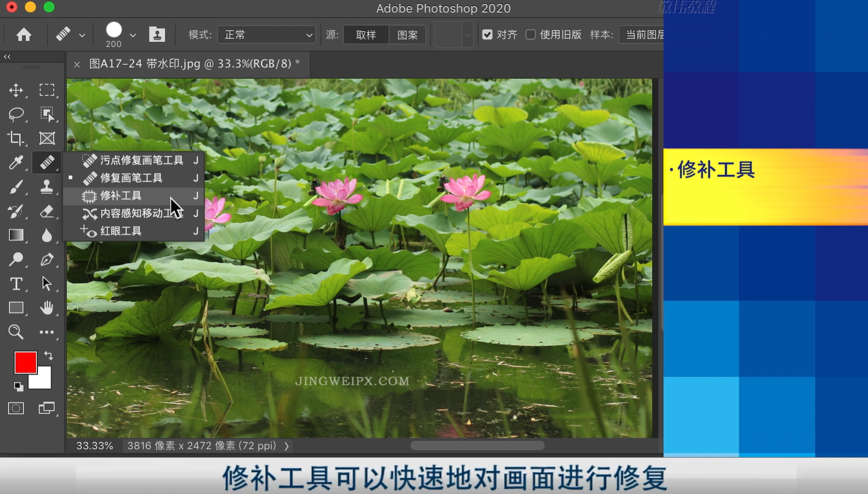Switch to the 图A17-24 带水印.jpg document tab

(x=195, y=64)
